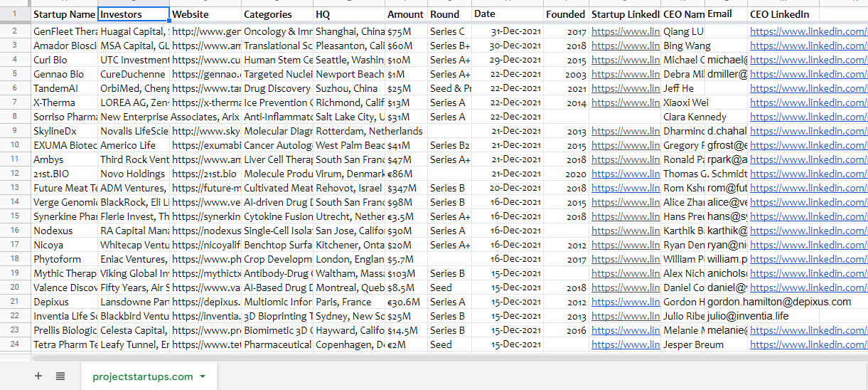Click the CureDuchenne investor cell

point(134,74)
